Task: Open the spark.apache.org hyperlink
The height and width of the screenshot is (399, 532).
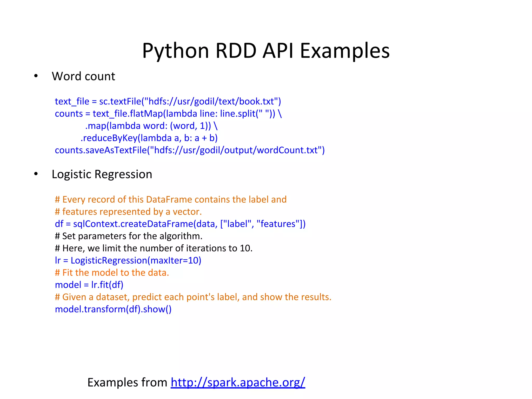Action: coord(238,382)
